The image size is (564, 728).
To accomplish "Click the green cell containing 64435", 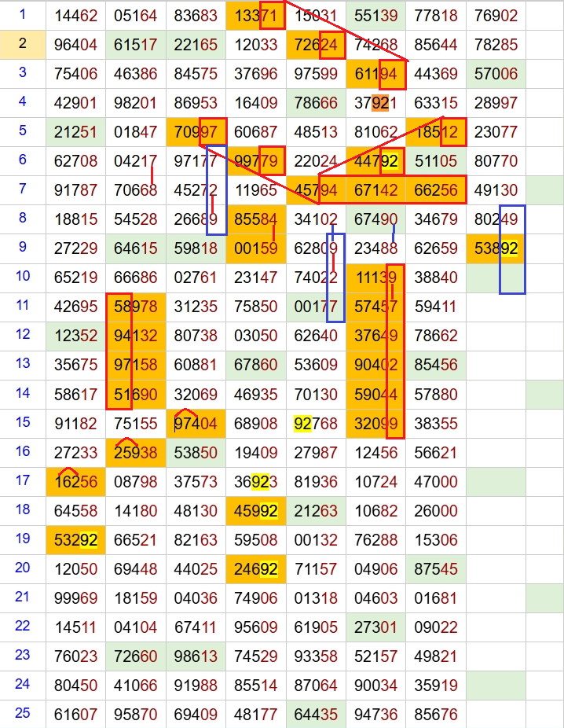I will (315, 715).
